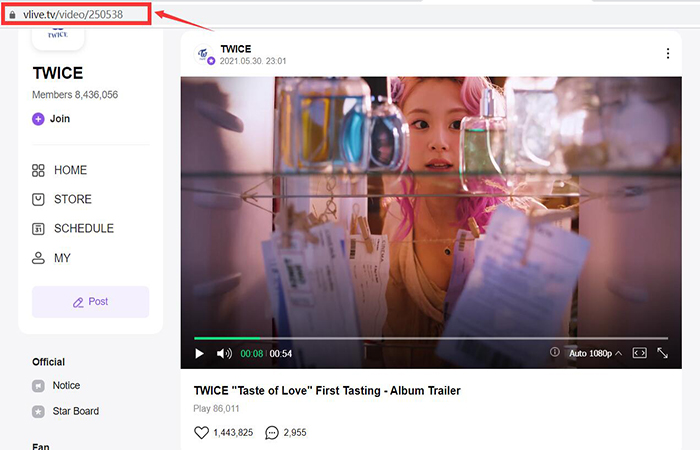Open comments via speech bubble icon
The width and height of the screenshot is (700, 450).
coord(272,433)
